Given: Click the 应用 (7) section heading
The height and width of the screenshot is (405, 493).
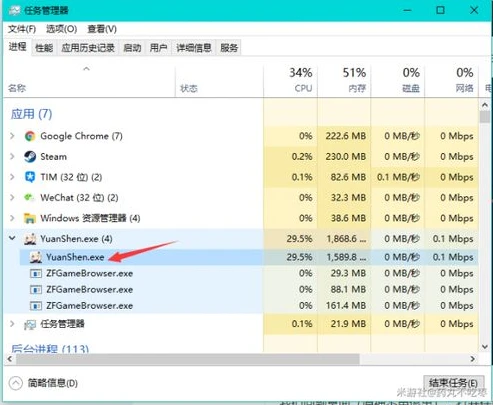Looking at the screenshot, I should [x=31, y=114].
